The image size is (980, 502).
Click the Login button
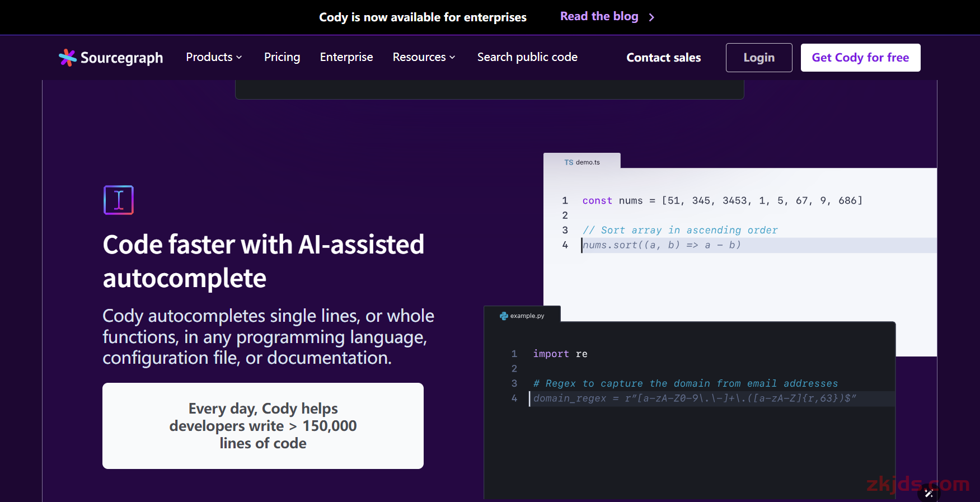click(x=759, y=58)
